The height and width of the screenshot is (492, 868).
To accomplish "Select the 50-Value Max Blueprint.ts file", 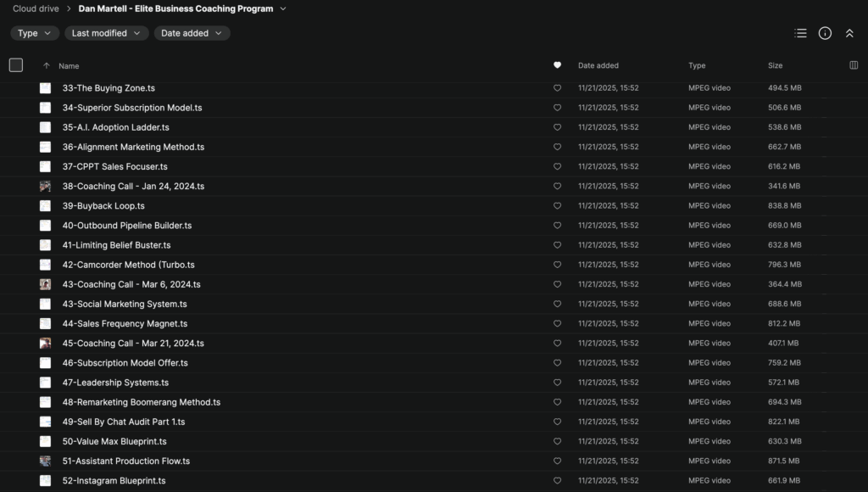I will (114, 442).
